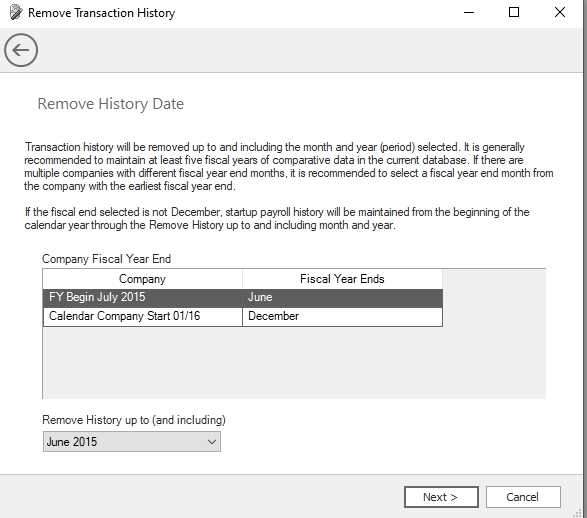Click the resize grip at window corner
This screenshot has width=587, height=518.
tap(578, 513)
